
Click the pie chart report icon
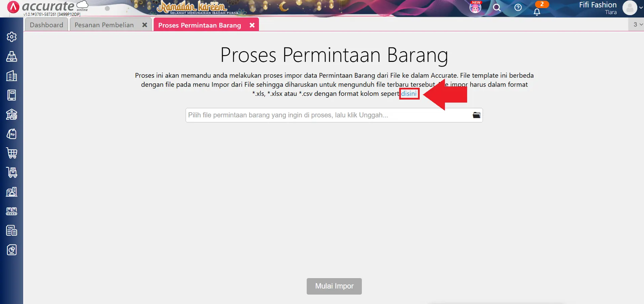(x=11, y=250)
